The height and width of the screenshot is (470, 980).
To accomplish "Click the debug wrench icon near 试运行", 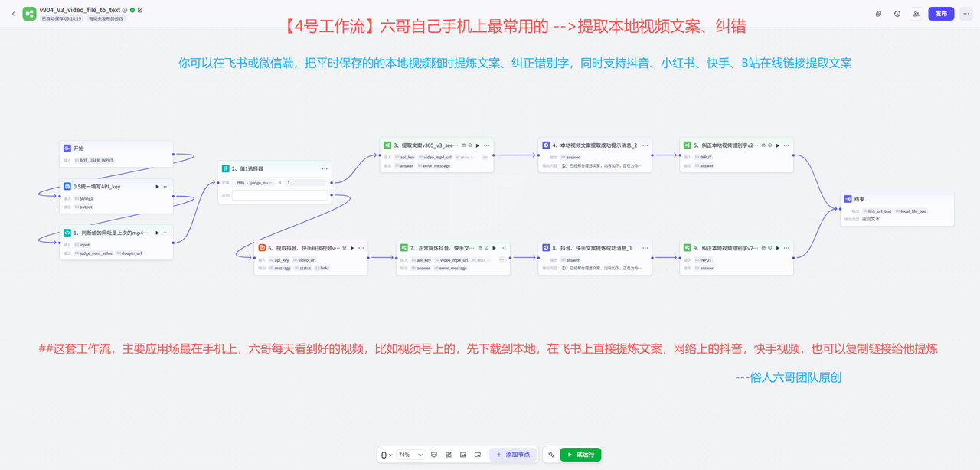I will pyautogui.click(x=551, y=455).
